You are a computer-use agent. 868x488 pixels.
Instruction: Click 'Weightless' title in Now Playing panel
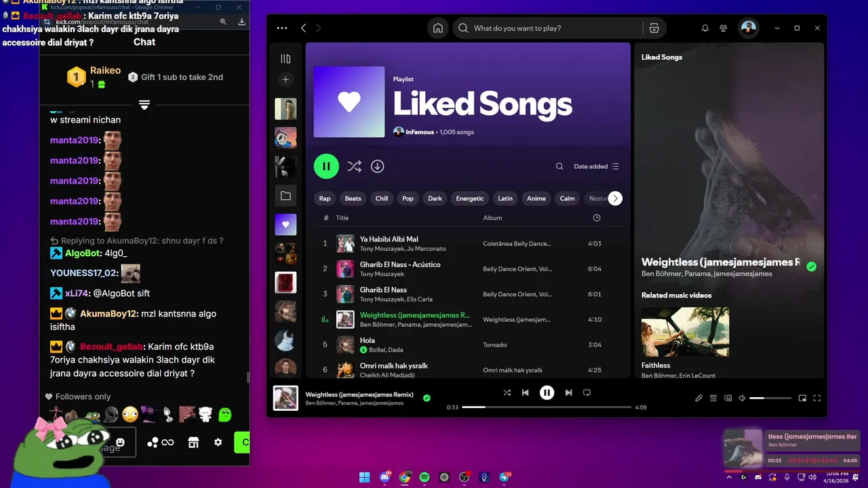pyautogui.click(x=721, y=262)
